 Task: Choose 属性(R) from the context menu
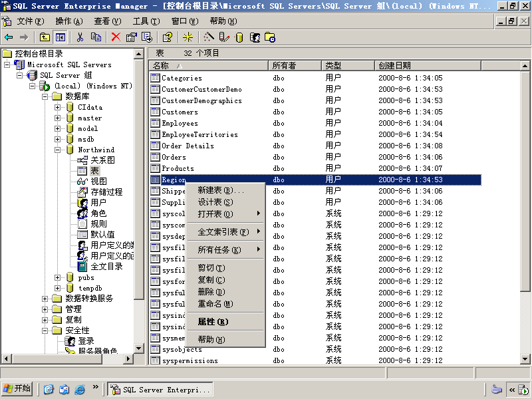225,322
